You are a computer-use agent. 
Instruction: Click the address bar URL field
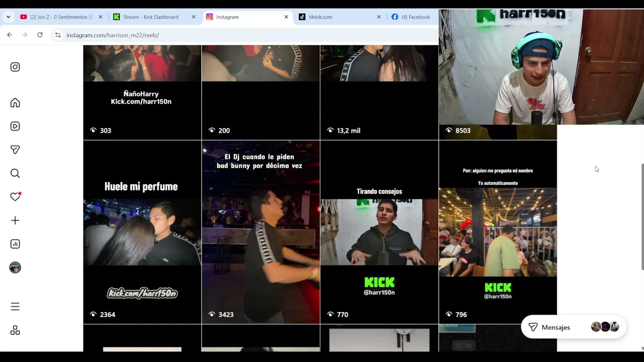point(244,35)
